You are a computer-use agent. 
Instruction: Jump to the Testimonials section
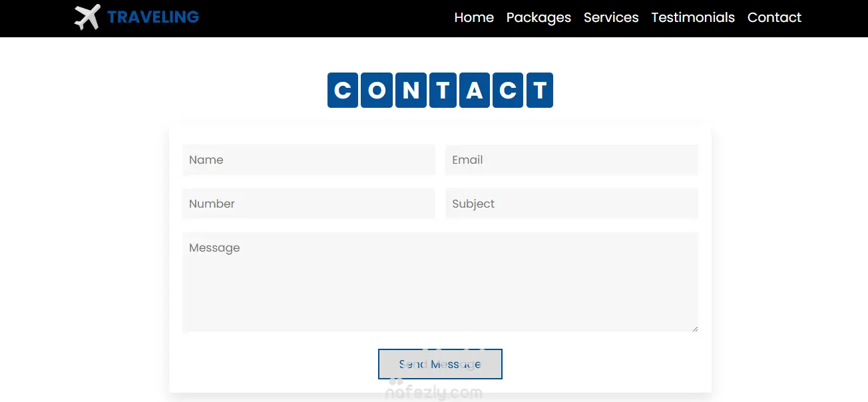[x=693, y=17]
